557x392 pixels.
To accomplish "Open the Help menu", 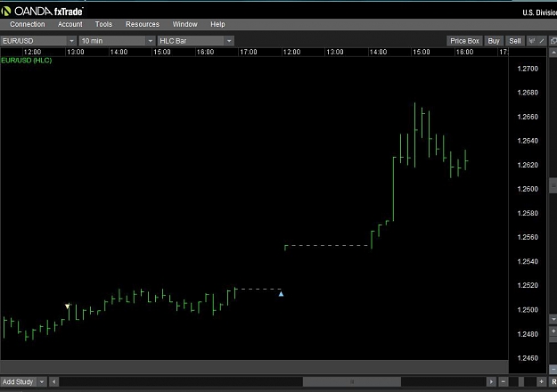I will [217, 24].
